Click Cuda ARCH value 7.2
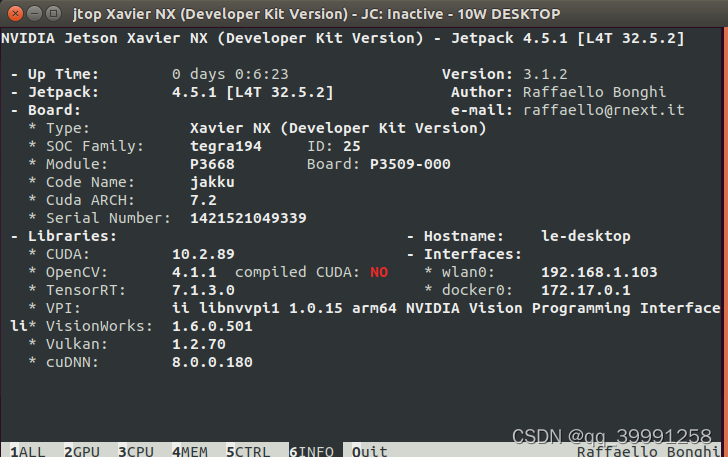The width and height of the screenshot is (728, 457). (x=203, y=200)
